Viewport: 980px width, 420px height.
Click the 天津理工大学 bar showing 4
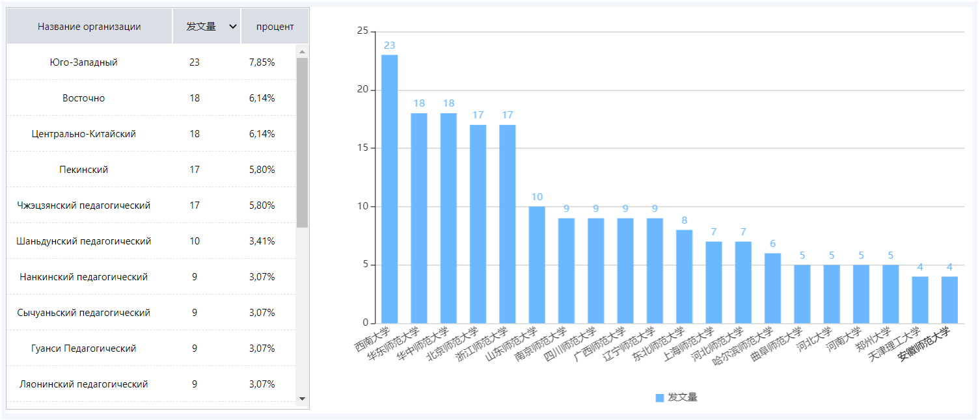point(919,300)
